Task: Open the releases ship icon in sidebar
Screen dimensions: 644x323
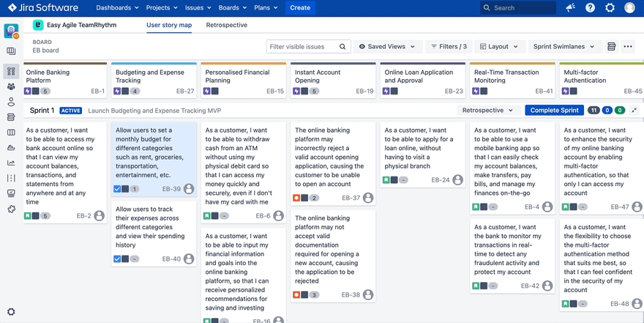Action: (11, 147)
